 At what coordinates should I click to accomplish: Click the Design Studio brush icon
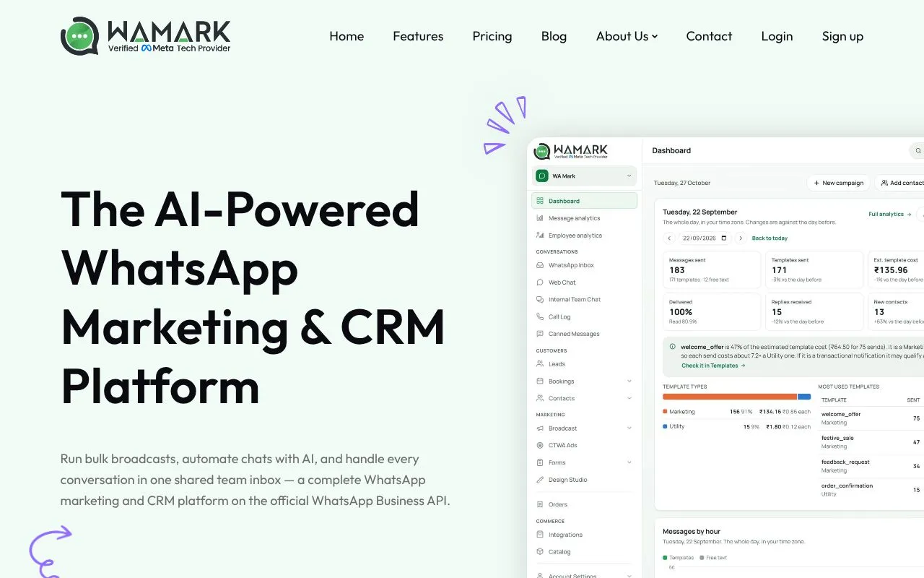[540, 480]
